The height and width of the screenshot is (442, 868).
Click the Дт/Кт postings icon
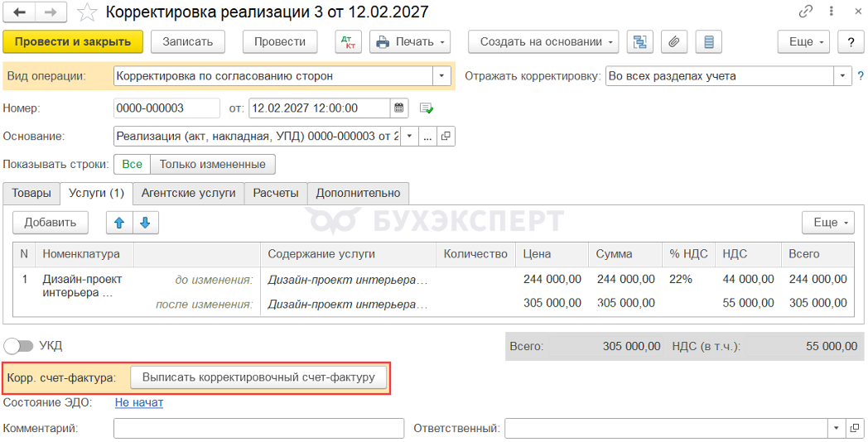[349, 42]
